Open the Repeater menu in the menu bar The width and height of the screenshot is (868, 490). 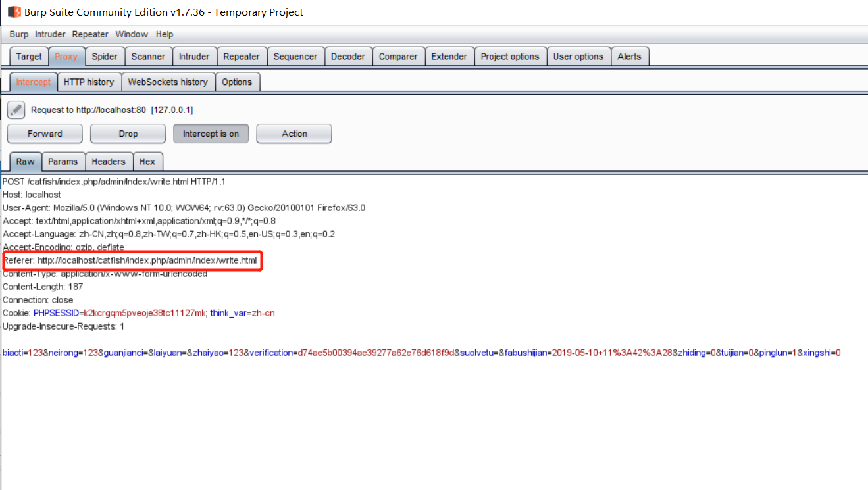point(90,34)
